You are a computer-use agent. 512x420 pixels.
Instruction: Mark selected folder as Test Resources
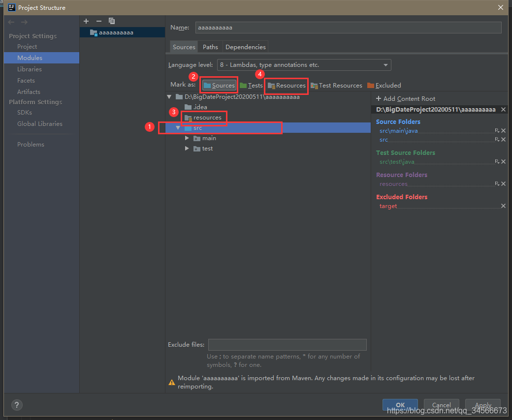(336, 86)
